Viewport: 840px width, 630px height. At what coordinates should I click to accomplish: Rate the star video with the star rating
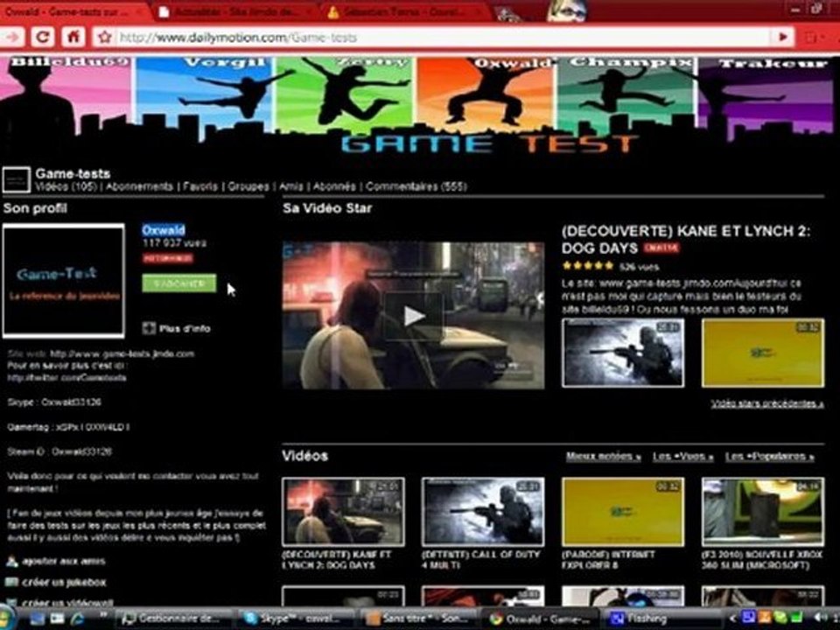587,266
